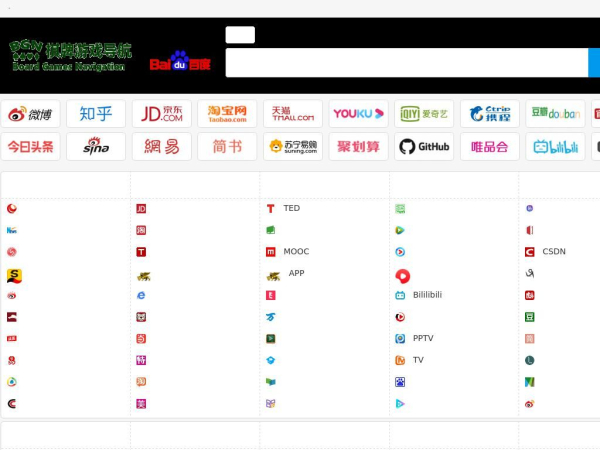
Task: Open the Douban logo tile
Action: pyautogui.click(x=555, y=114)
